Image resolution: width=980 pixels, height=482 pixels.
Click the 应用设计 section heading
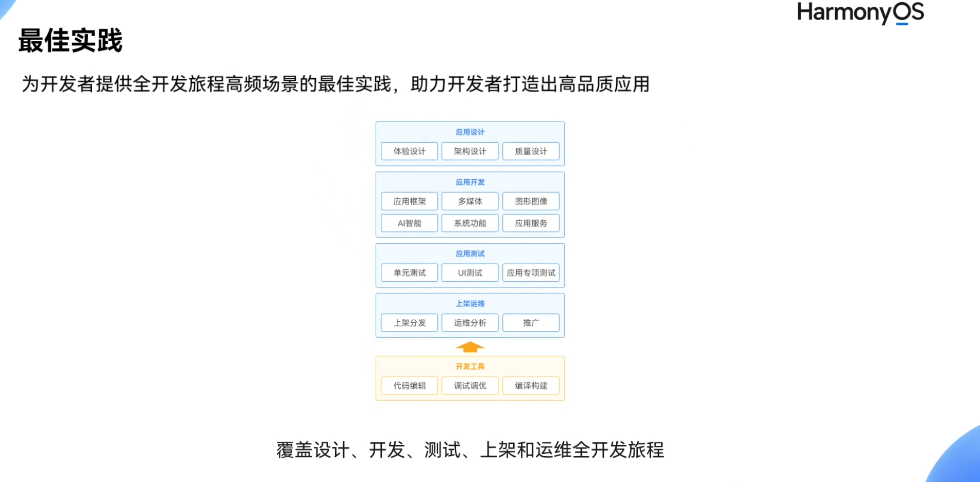(470, 132)
